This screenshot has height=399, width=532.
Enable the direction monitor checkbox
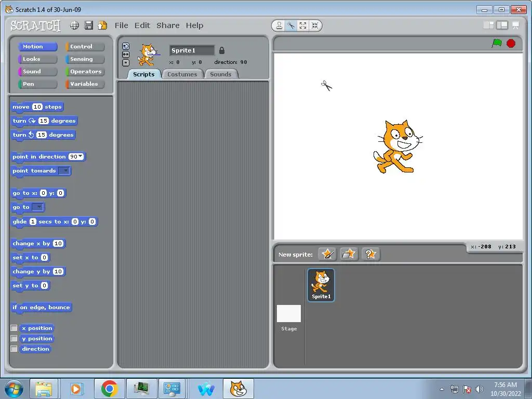point(14,349)
